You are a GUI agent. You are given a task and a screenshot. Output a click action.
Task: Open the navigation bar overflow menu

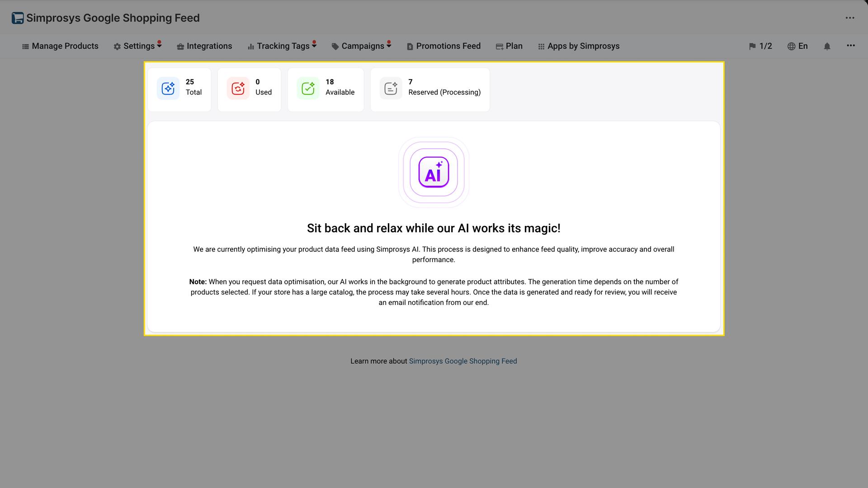[x=851, y=46]
